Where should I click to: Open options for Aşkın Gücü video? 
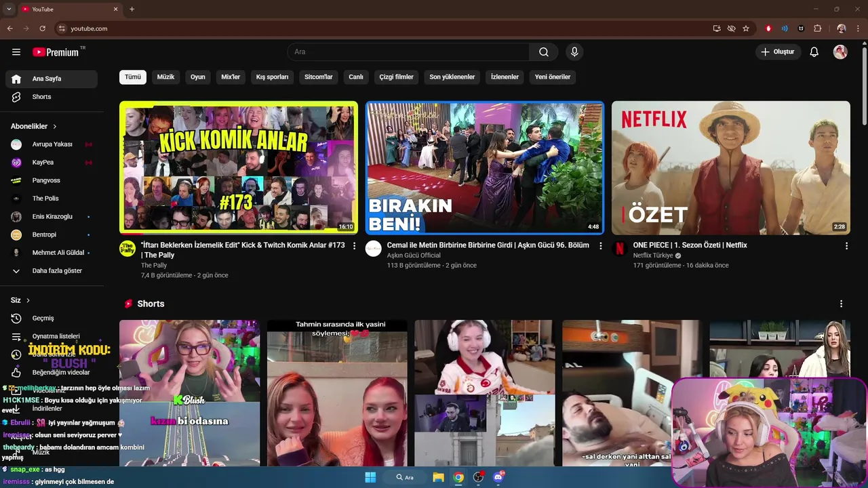pos(600,246)
